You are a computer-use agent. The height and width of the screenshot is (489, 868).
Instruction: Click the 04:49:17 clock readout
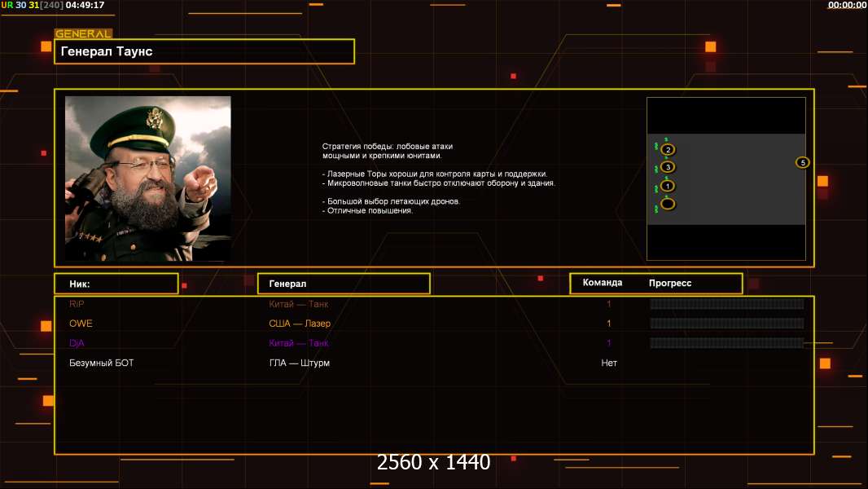click(85, 5)
